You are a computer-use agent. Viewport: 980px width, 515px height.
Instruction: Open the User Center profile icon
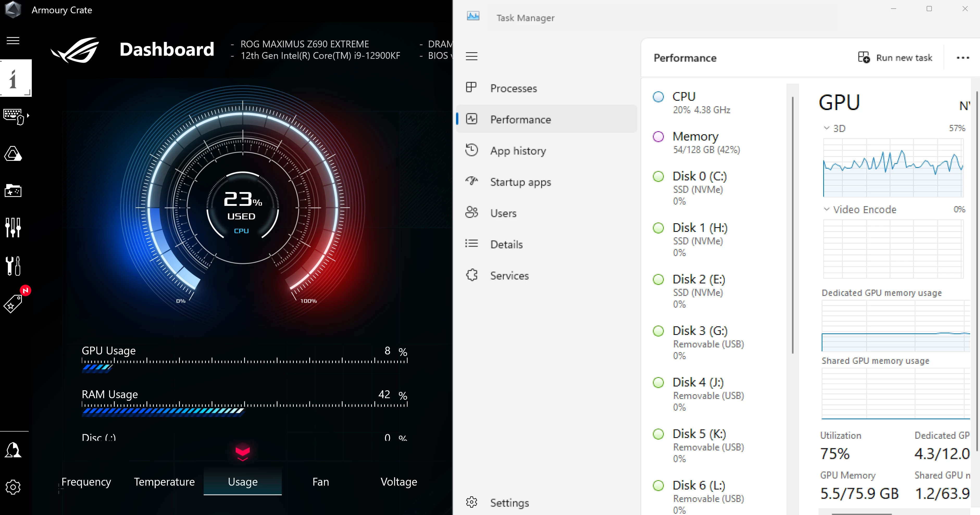point(13,450)
